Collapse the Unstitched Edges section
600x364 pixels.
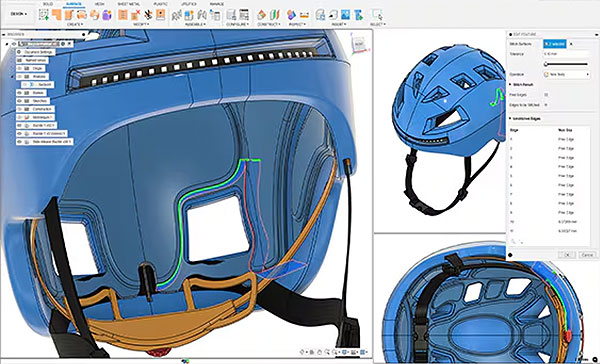(x=510, y=119)
